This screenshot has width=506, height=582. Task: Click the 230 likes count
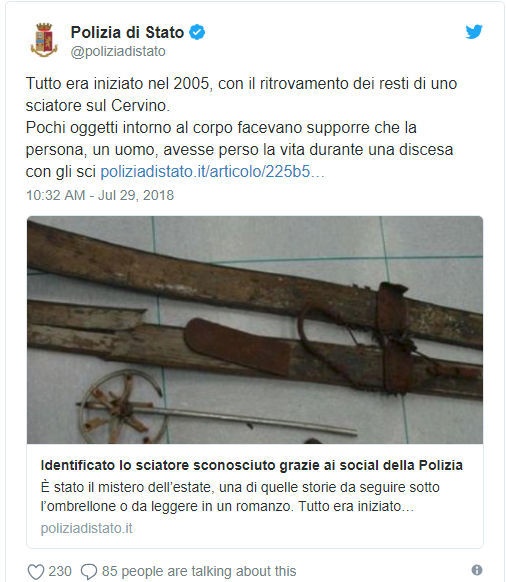coord(60,571)
